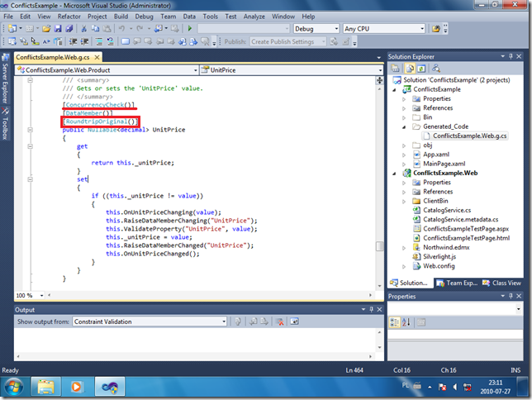The height and width of the screenshot is (400, 532).
Task: Open the Server Explorer side tab
Action: (5, 79)
